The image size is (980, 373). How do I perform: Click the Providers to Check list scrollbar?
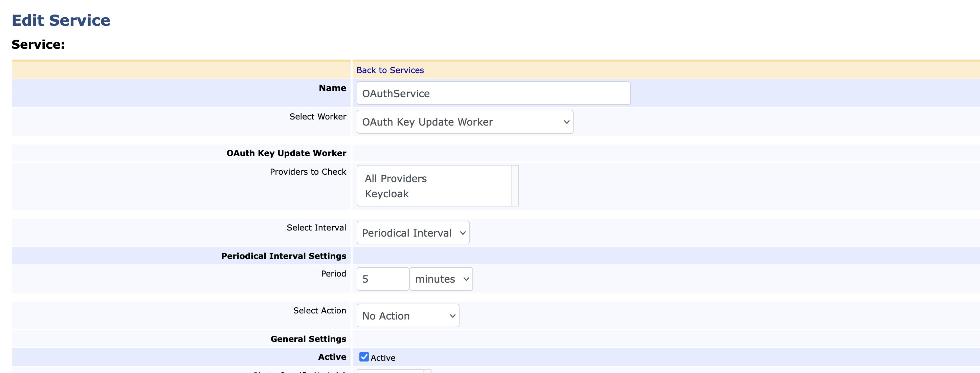(515, 186)
